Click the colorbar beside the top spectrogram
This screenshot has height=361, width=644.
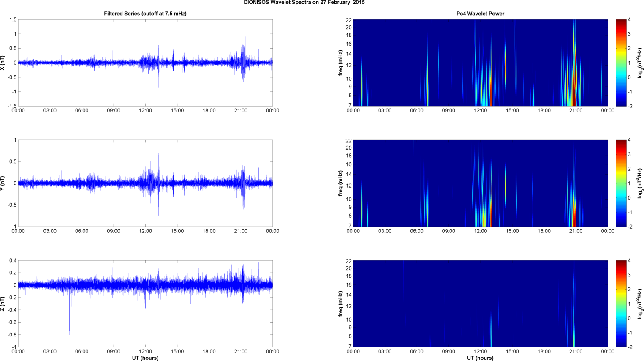coord(621,63)
